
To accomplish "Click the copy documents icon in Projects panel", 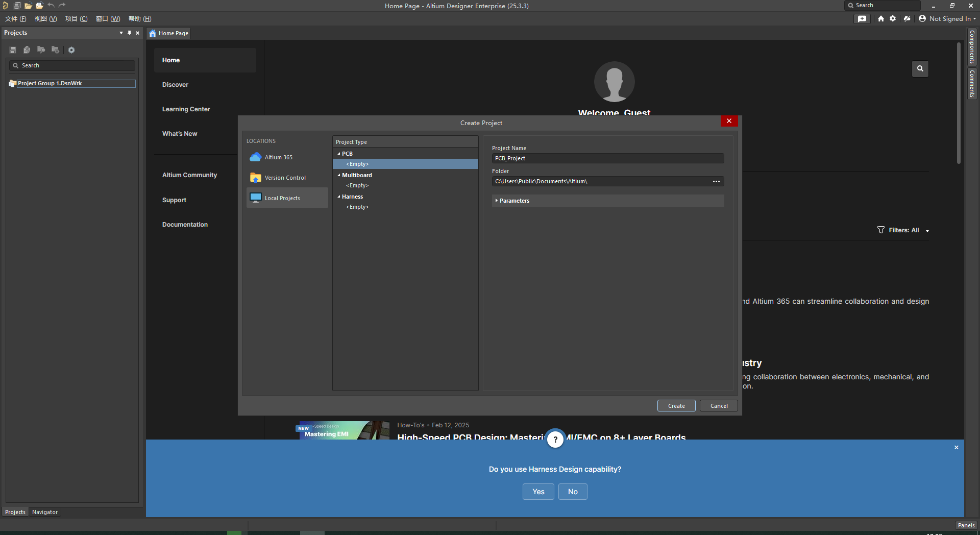I will [27, 50].
